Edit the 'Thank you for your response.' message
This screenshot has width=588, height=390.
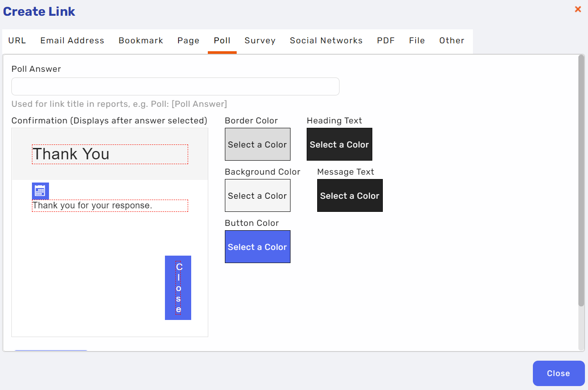110,206
